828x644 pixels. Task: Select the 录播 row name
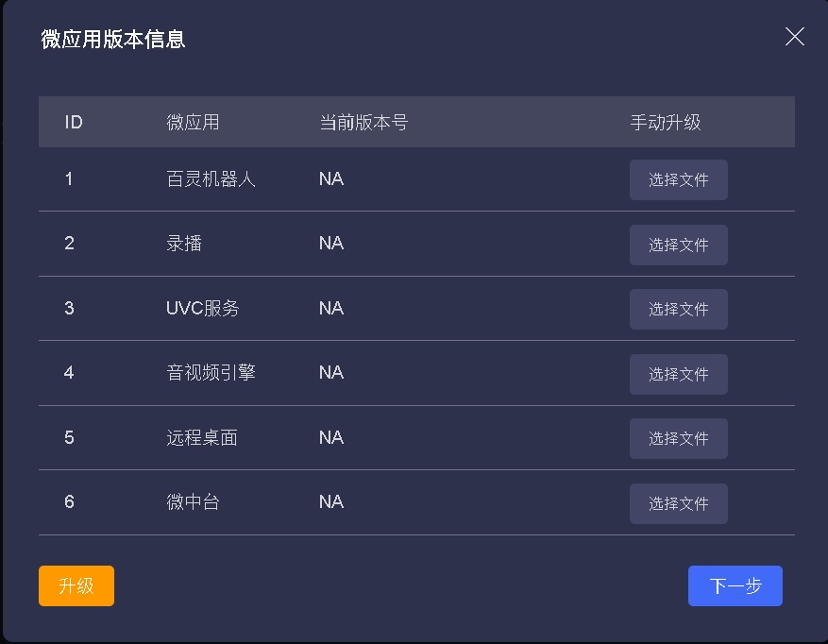184,244
